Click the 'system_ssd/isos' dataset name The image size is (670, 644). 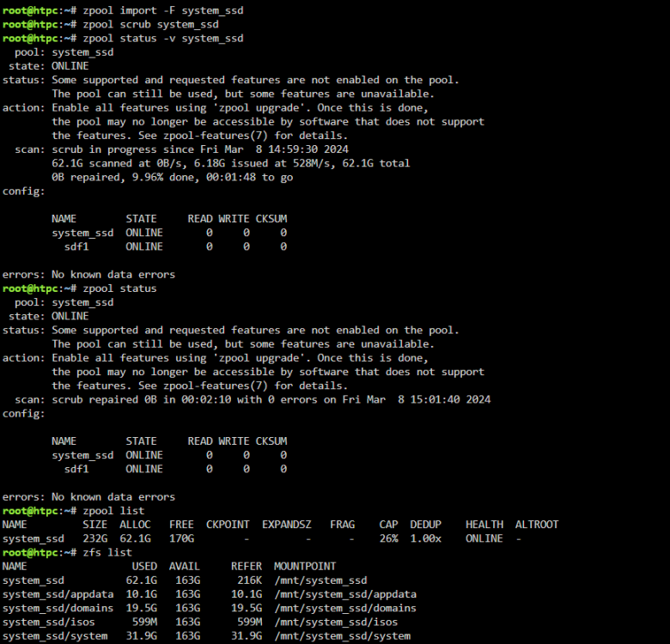(49, 623)
